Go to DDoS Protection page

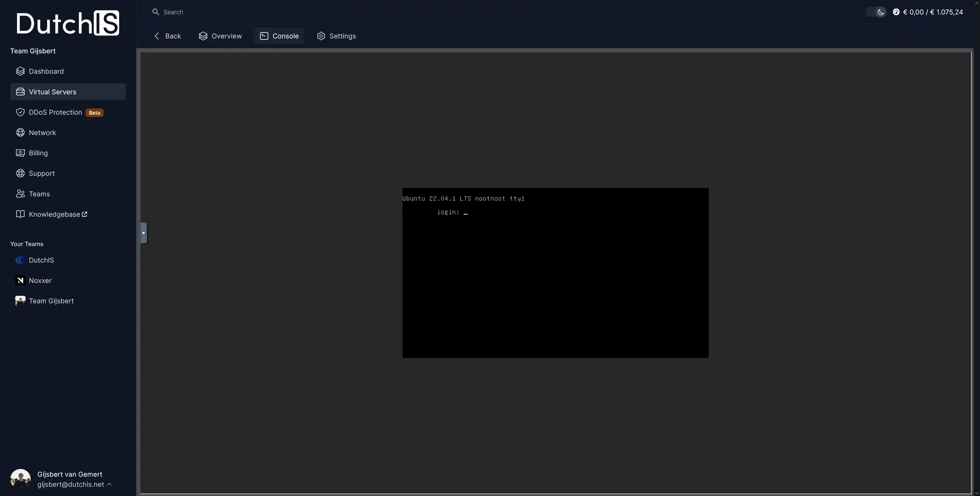68,112
